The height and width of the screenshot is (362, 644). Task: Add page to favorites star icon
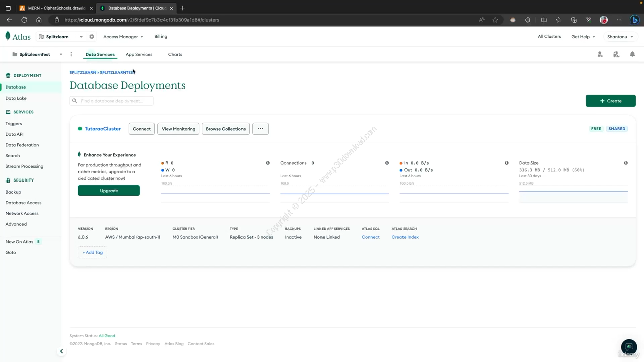(x=495, y=20)
